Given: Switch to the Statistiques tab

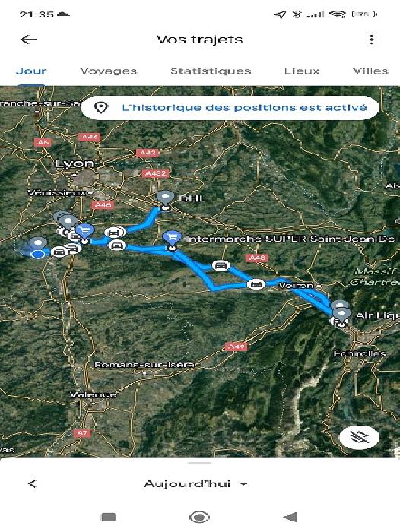Looking at the screenshot, I should (x=211, y=71).
